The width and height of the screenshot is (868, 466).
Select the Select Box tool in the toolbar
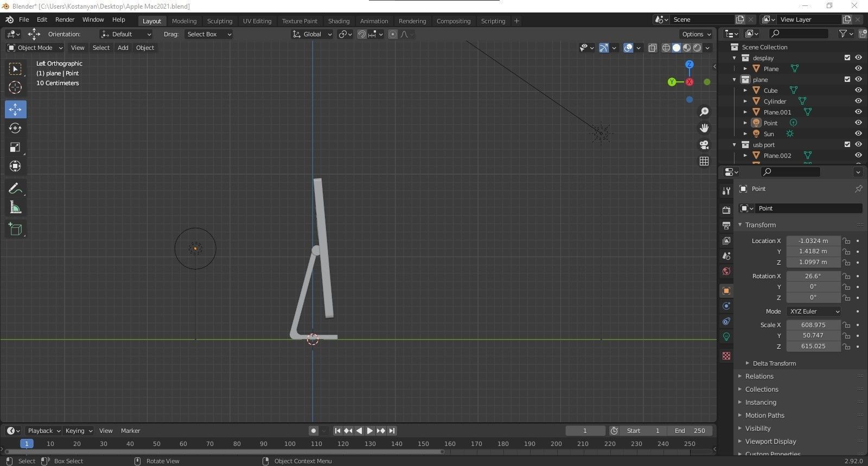click(x=15, y=69)
